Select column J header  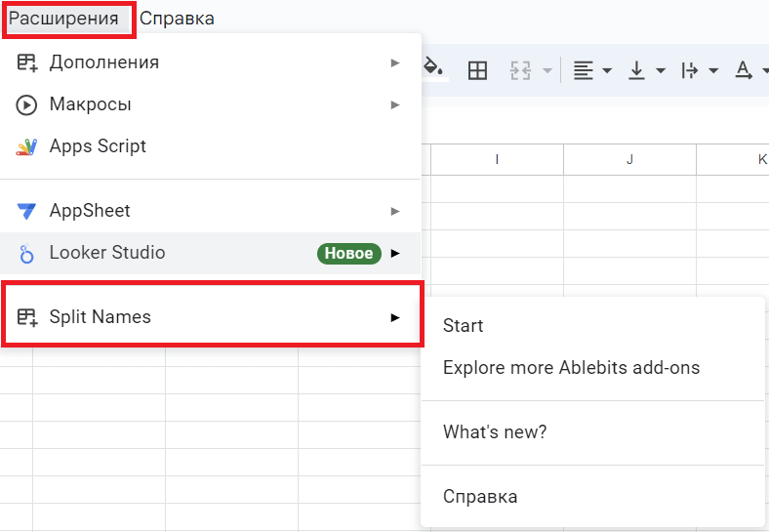[x=629, y=159]
